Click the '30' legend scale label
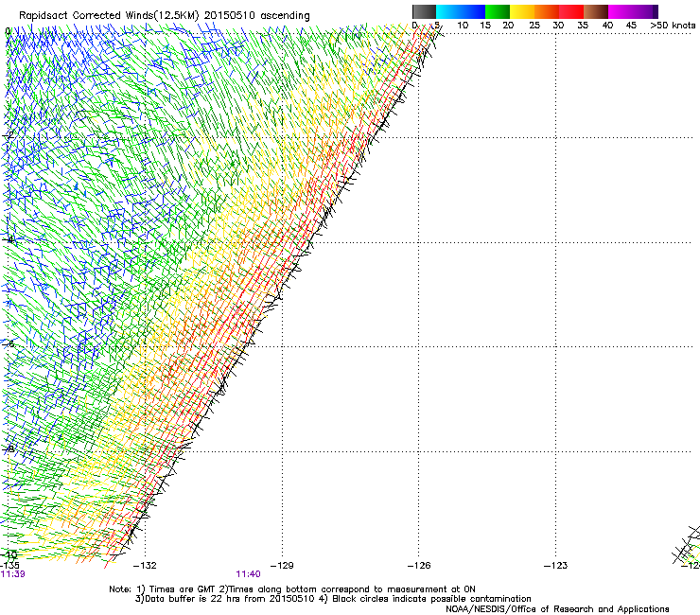Image resolution: width=700 pixels, height=615 pixels. tap(558, 26)
